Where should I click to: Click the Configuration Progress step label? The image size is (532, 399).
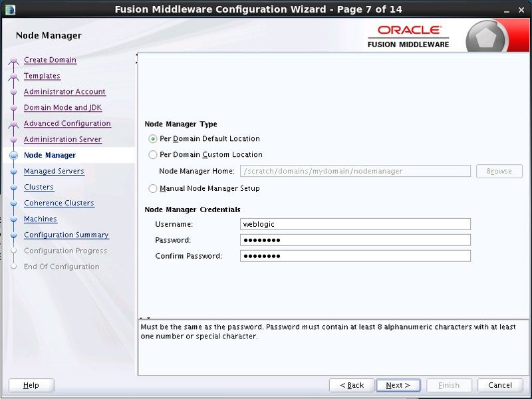[x=65, y=251]
